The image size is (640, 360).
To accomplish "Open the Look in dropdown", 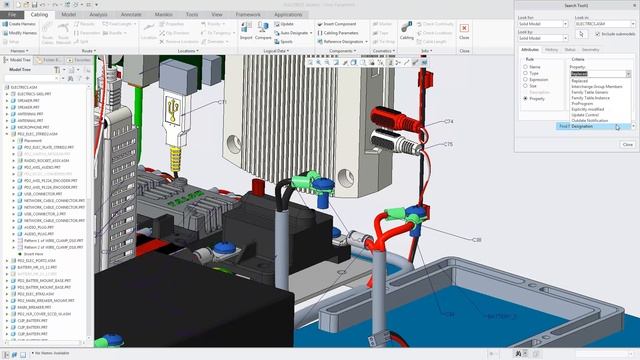I will coord(633,24).
